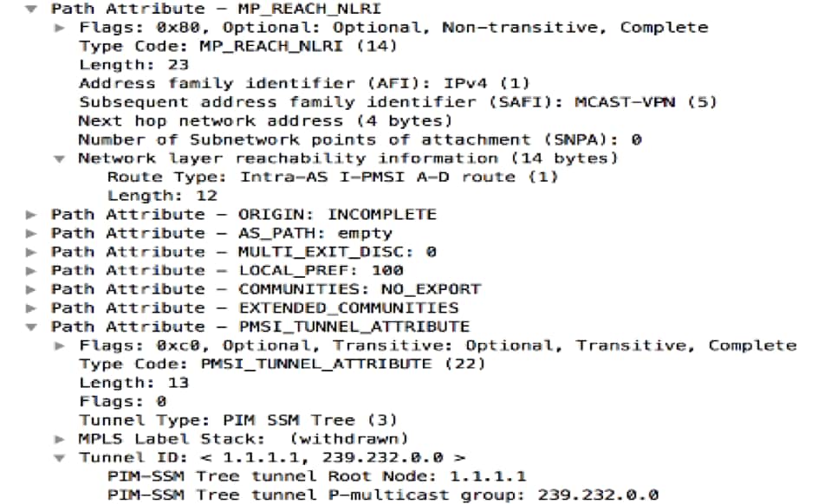Expand the LOCAL_PREF: 100 attribute
831x504 pixels.
point(32,271)
